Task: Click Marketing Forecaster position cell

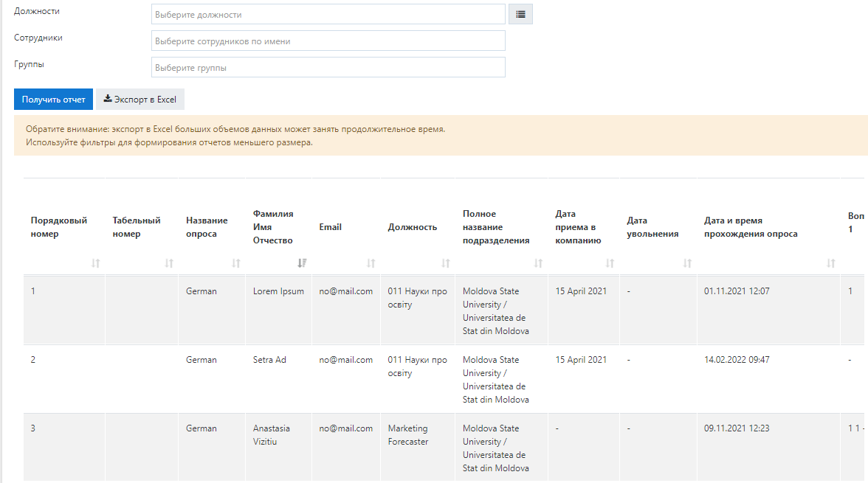Action: 408,435
